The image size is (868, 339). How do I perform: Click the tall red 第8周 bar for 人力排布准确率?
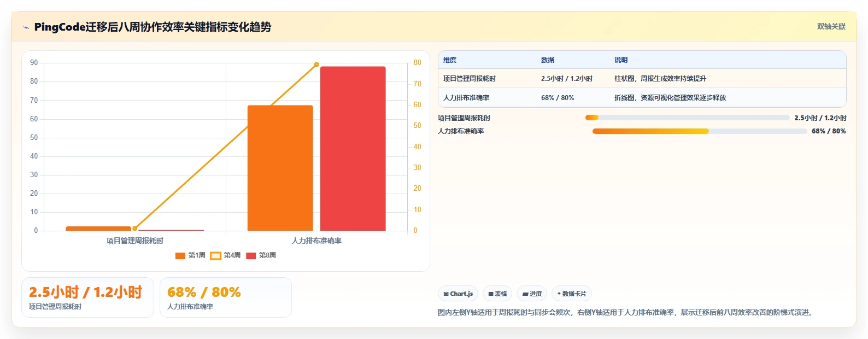pos(353,149)
